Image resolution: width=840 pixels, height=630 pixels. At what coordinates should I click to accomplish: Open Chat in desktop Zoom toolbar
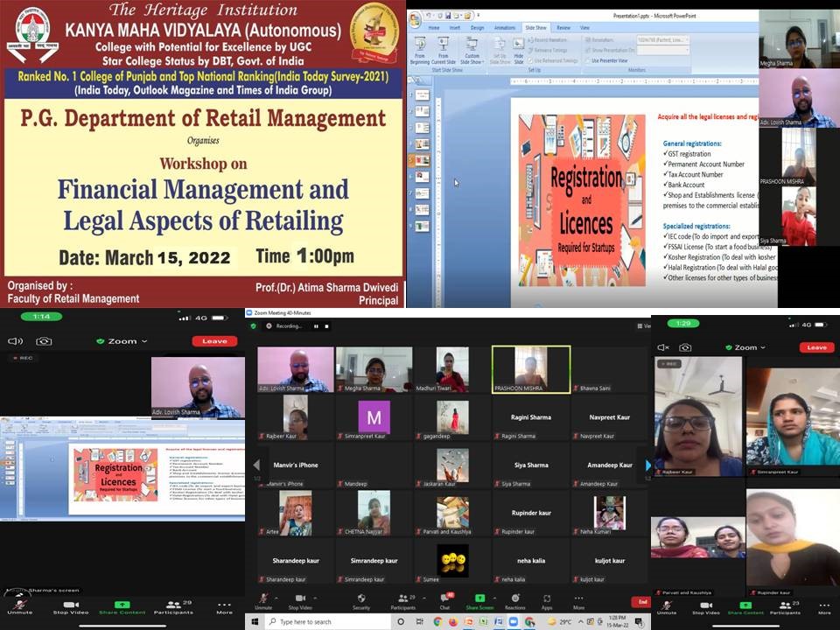(445, 601)
